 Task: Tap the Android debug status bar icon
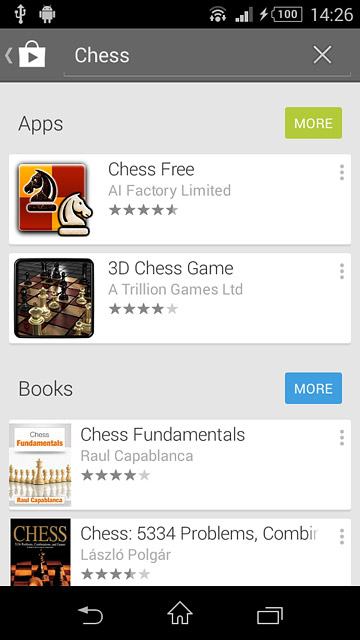coord(47,14)
